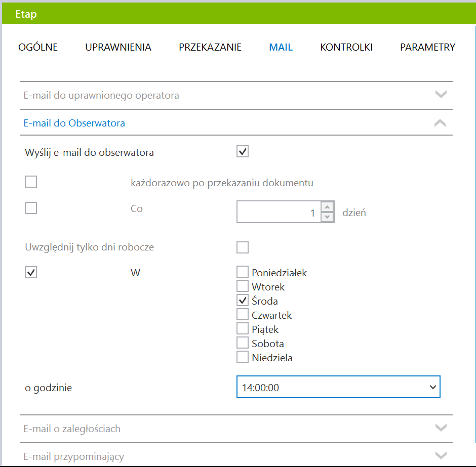Viewport: 476px width, 467px height.
Task: Switch to the OGÓLNE tab
Action: (x=38, y=47)
